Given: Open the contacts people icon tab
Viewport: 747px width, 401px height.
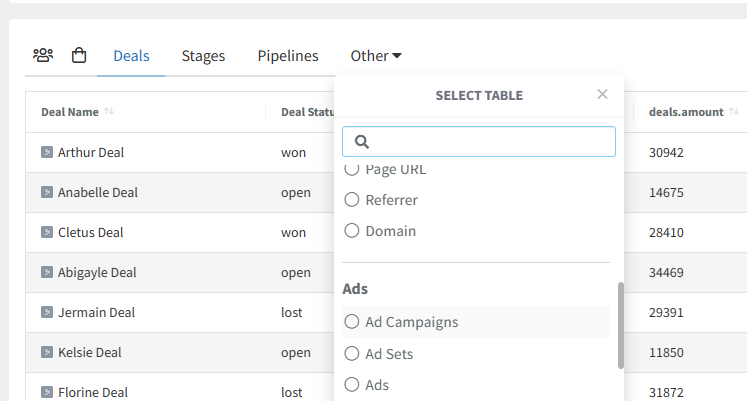Looking at the screenshot, I should pos(43,56).
